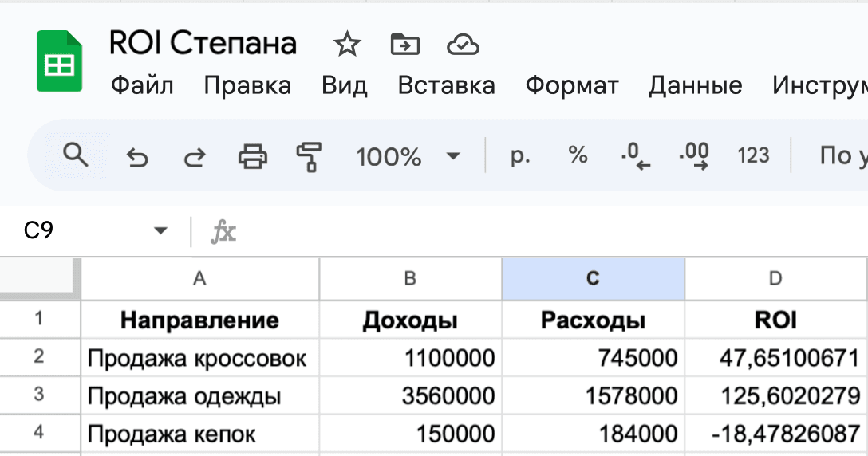Open more number formats 123
This screenshot has height=456, width=868.
pyautogui.click(x=753, y=155)
